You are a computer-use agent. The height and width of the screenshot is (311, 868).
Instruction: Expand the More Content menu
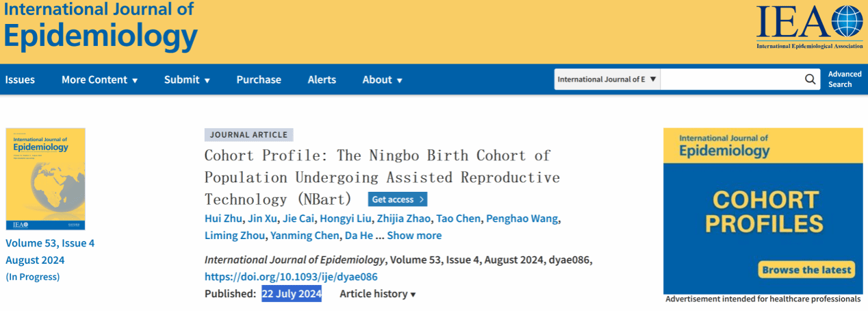click(x=99, y=79)
